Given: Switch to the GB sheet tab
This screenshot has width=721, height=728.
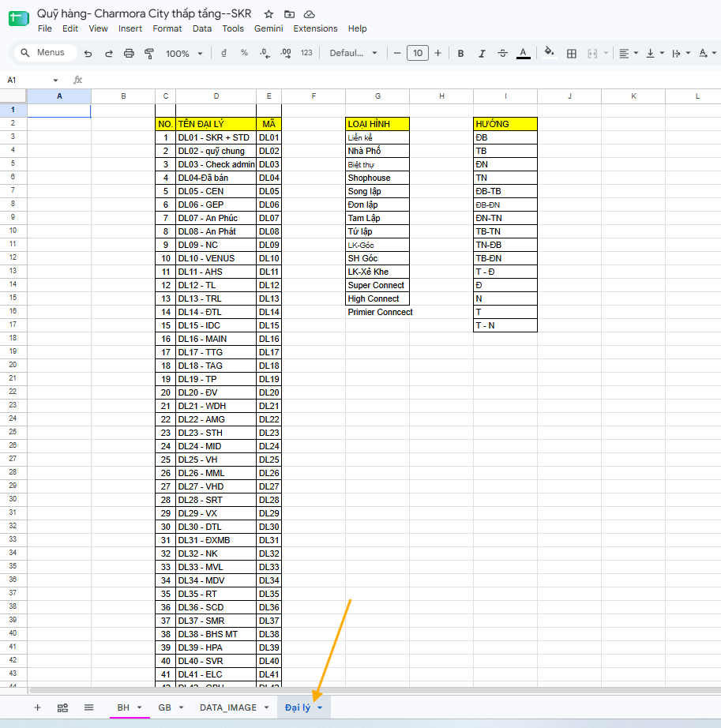Looking at the screenshot, I should point(165,707).
